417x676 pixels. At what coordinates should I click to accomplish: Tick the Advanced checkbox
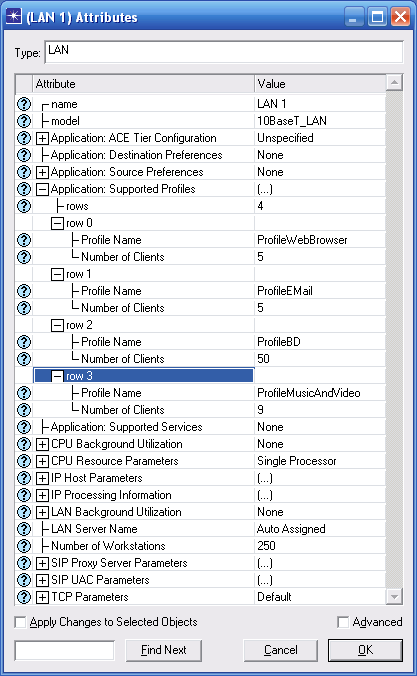point(343,622)
